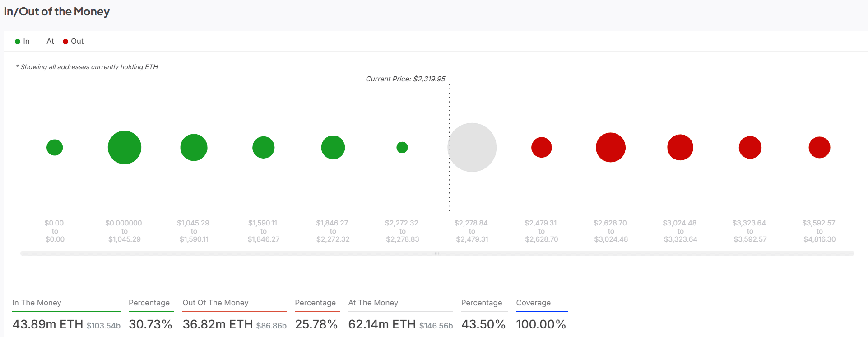Select the green bubble above $1,590.11 to $1,846.27
This screenshot has width=868, height=337.
coord(264,147)
